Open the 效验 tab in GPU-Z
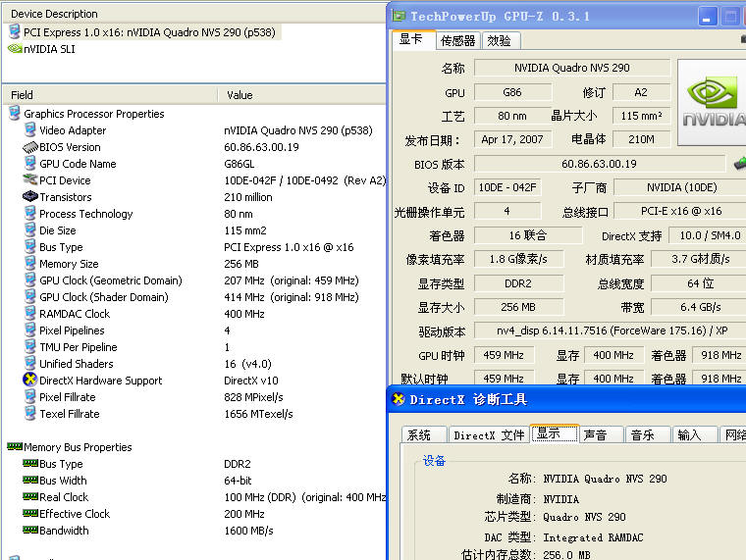 tap(500, 40)
